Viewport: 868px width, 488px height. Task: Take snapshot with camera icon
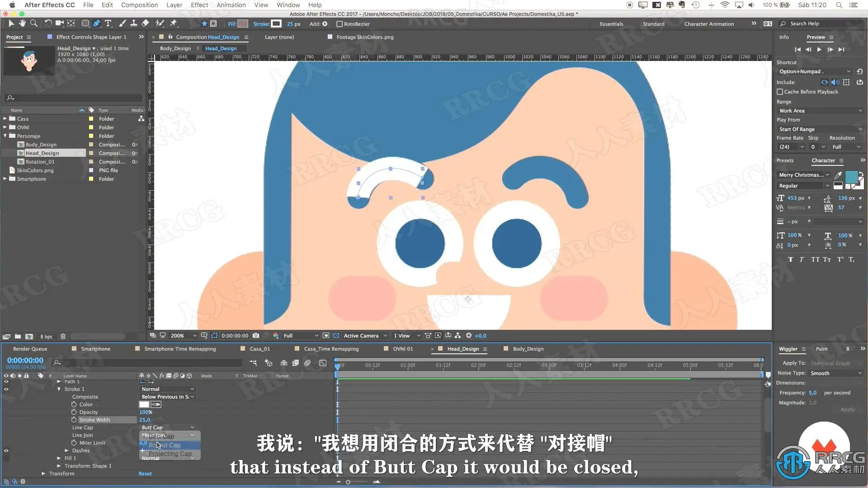[x=256, y=336]
